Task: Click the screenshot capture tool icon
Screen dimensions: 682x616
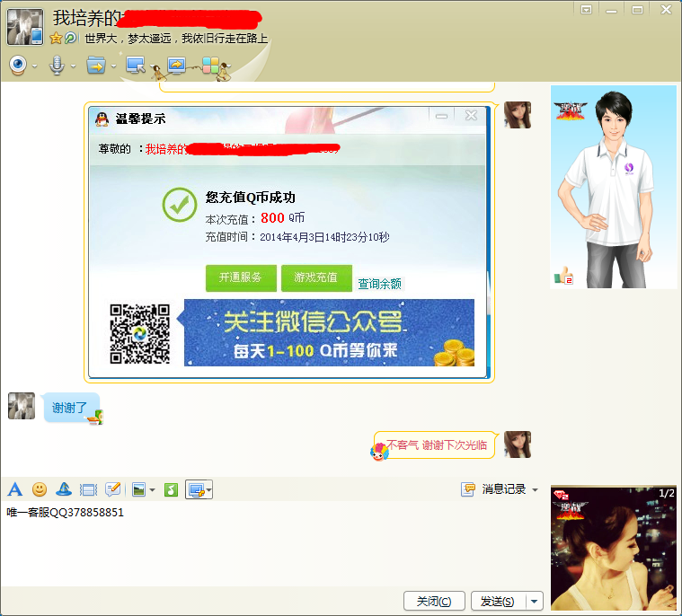Action: tap(196, 490)
